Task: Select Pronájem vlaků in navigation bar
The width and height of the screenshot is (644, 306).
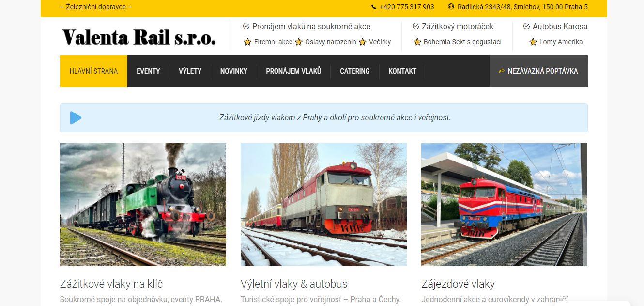Action: [x=293, y=71]
